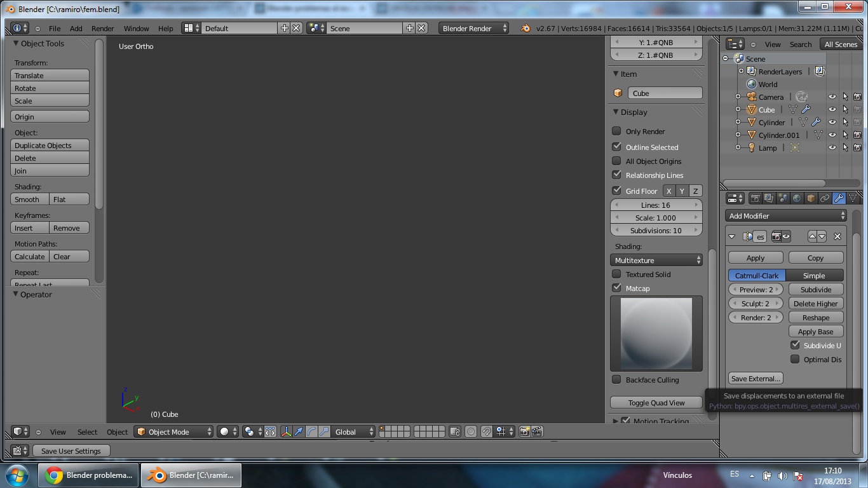Screen dimensions: 868x488
Task: Disable the Outline Selected checkbox
Action: 616,147
